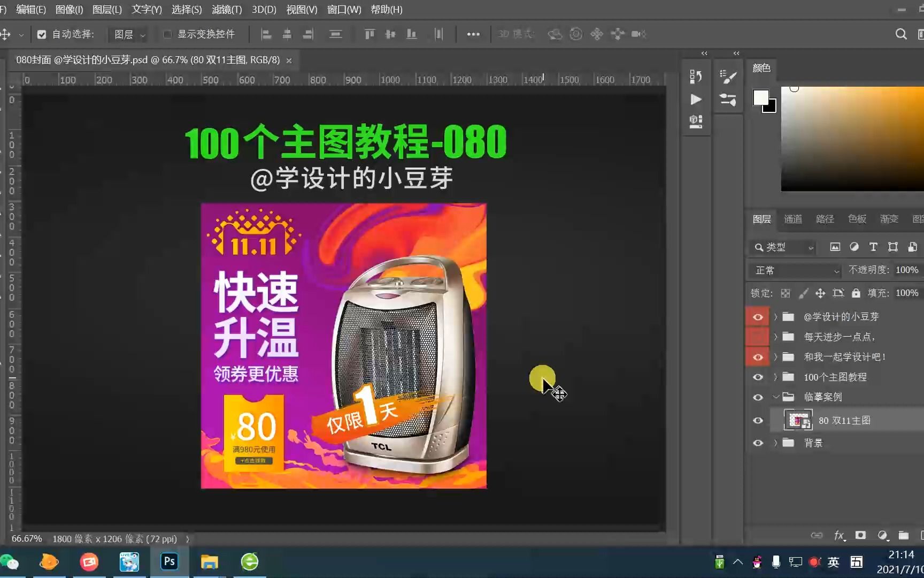Toggle the 自动选择 checkbox
This screenshot has height=578, width=924.
point(42,34)
